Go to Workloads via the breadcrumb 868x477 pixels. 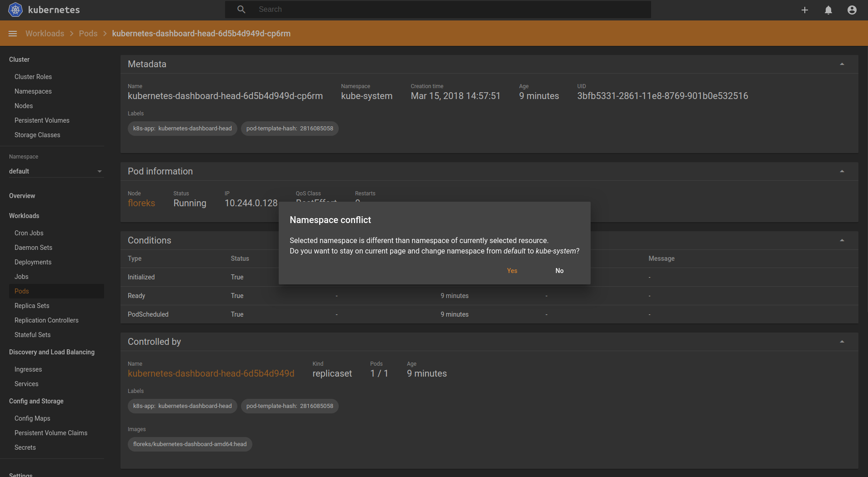(x=45, y=33)
